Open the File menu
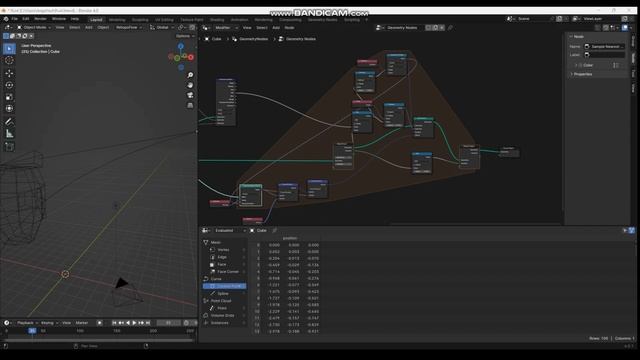This screenshot has width=640, height=360. (x=14, y=19)
